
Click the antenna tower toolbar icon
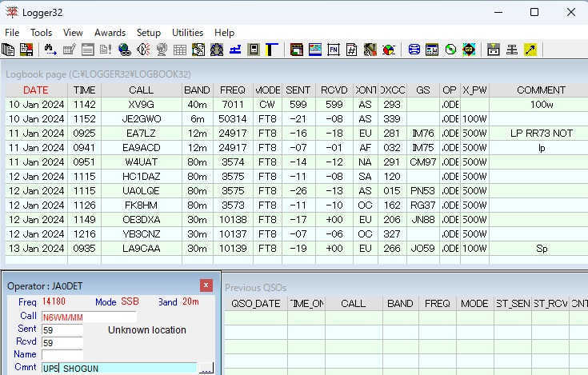click(511, 50)
